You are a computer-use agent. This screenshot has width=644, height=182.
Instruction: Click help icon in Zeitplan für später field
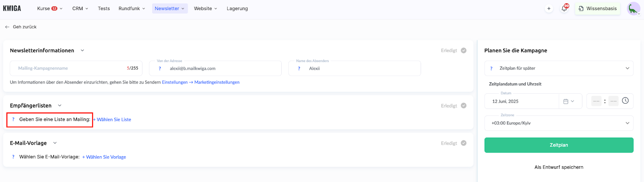coord(491,69)
